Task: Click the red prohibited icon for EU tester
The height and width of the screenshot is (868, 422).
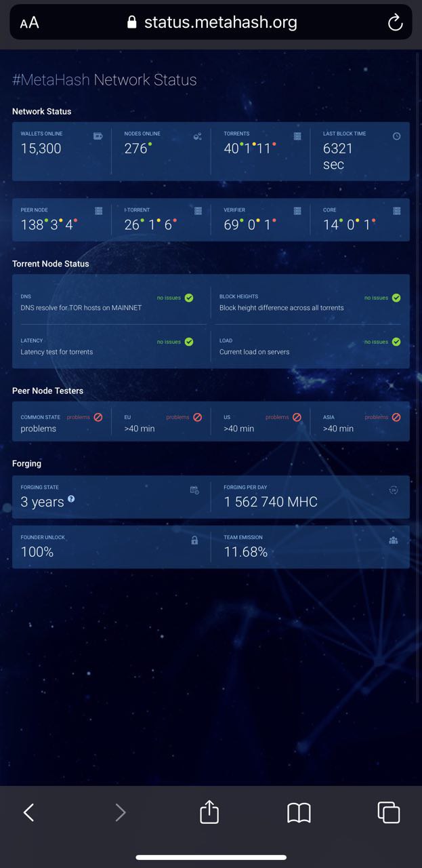Action: point(198,417)
